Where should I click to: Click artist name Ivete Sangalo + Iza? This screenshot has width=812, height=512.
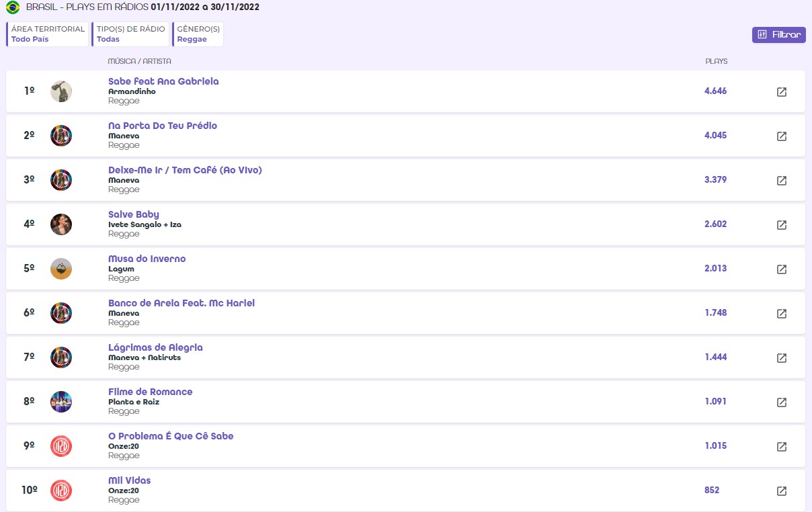(x=145, y=224)
